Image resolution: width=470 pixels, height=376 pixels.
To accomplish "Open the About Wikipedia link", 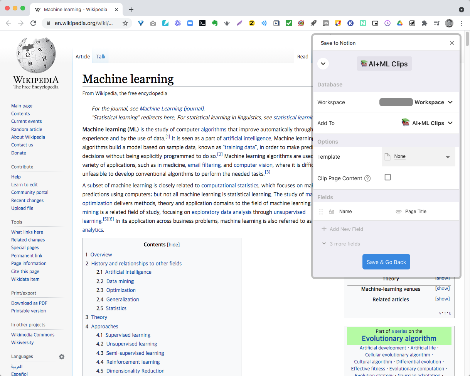I will click(x=28, y=137).
